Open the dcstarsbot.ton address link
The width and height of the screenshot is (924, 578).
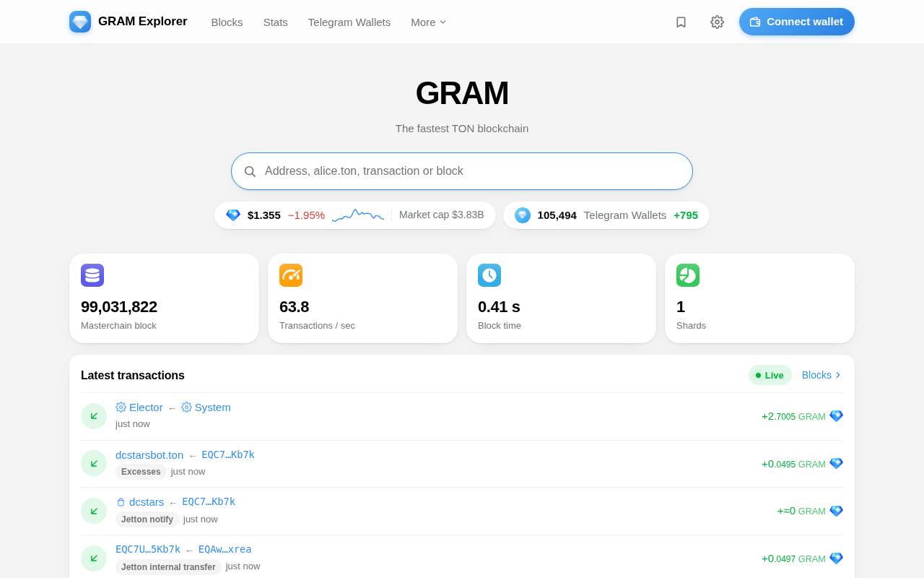click(x=149, y=455)
